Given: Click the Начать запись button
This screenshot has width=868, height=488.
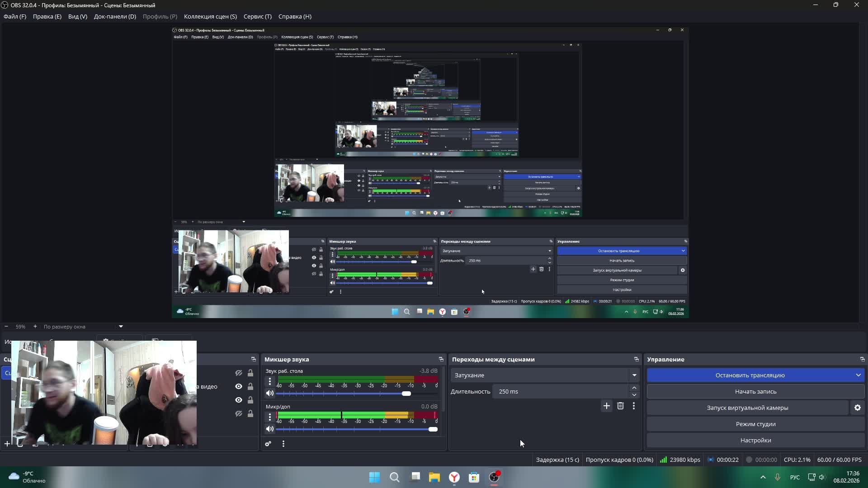Looking at the screenshot, I should tap(755, 391).
